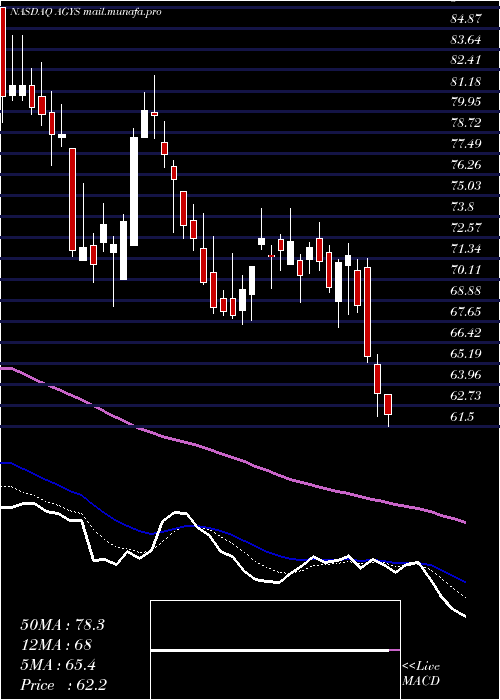Click the long red candle falling to 65.19
Viewport: 500px width, 700px height.
pos(367,312)
